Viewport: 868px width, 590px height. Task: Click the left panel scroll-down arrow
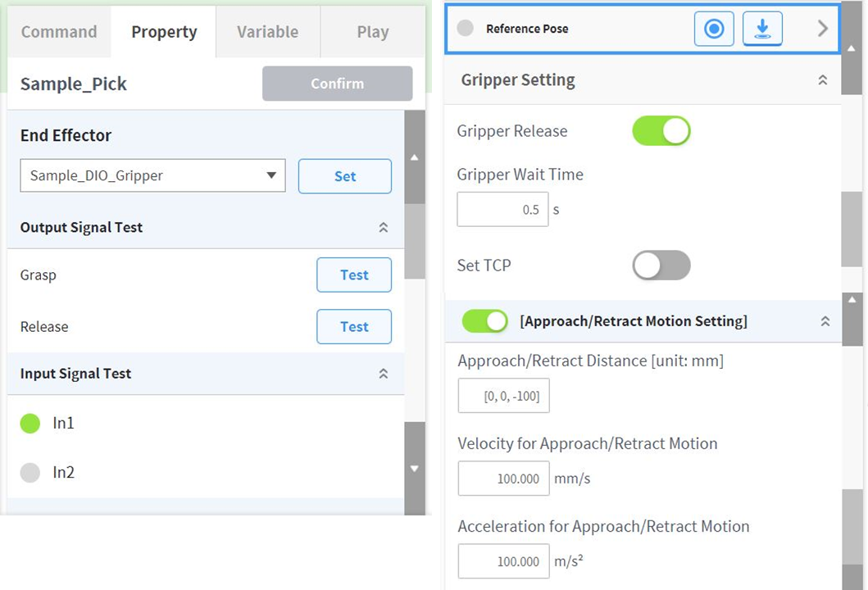point(414,469)
